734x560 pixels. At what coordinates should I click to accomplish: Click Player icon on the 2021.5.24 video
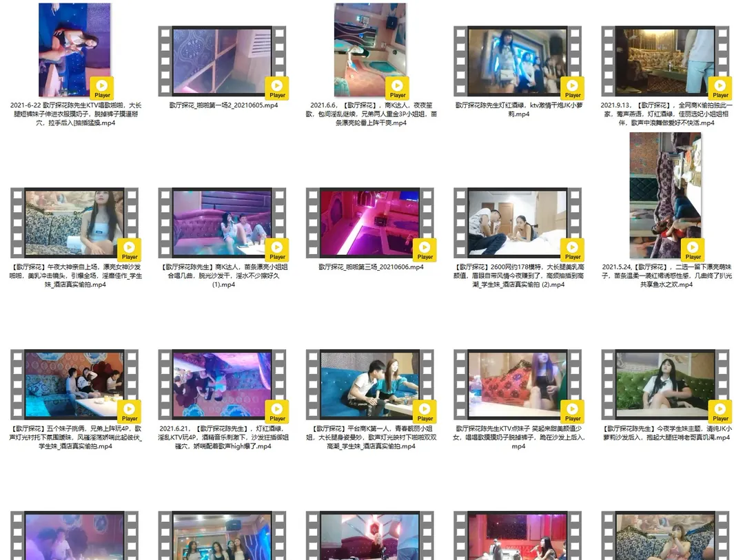[693, 249]
